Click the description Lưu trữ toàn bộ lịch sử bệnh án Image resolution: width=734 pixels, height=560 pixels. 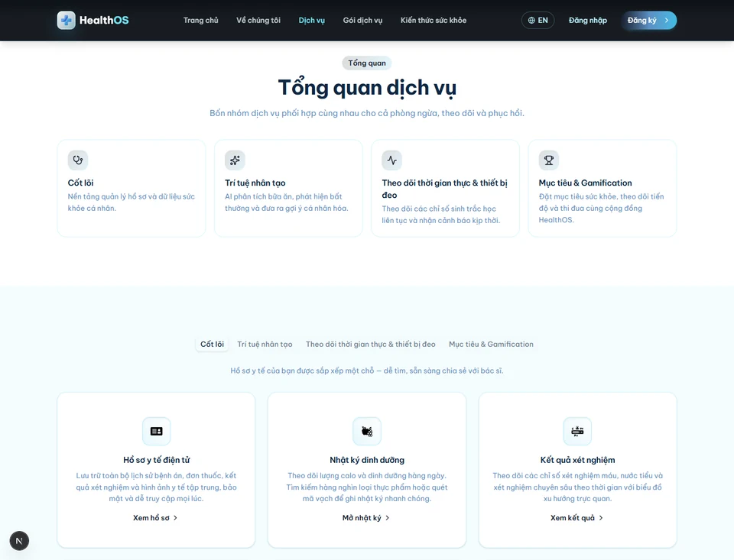point(156,487)
